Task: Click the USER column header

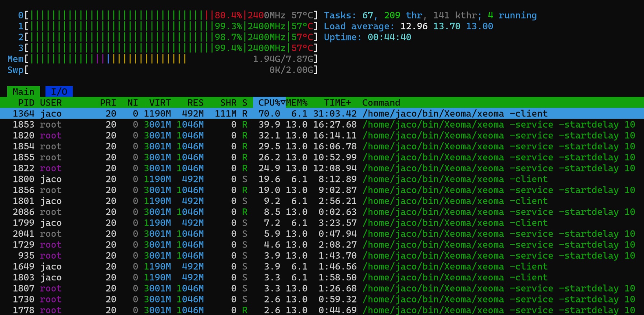Action: [x=51, y=103]
